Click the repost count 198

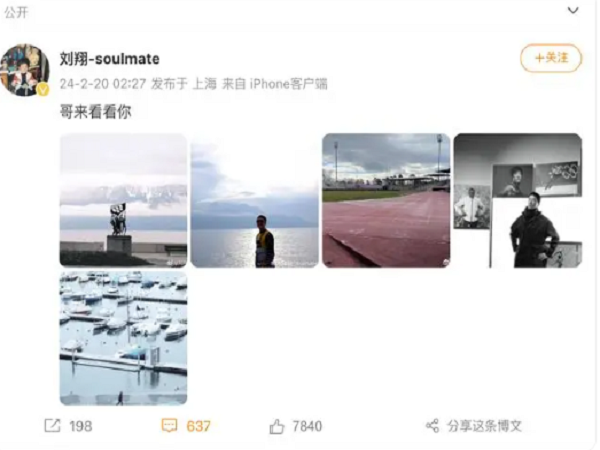(x=81, y=426)
